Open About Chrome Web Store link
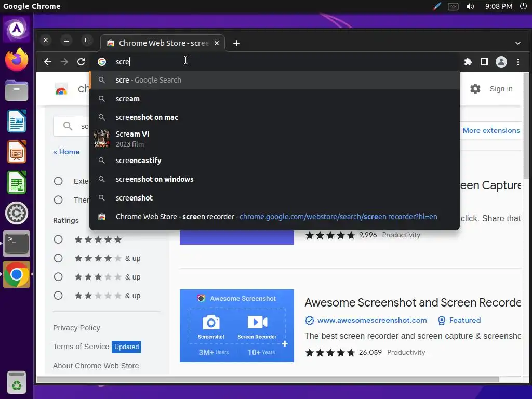532x399 pixels. (96, 366)
